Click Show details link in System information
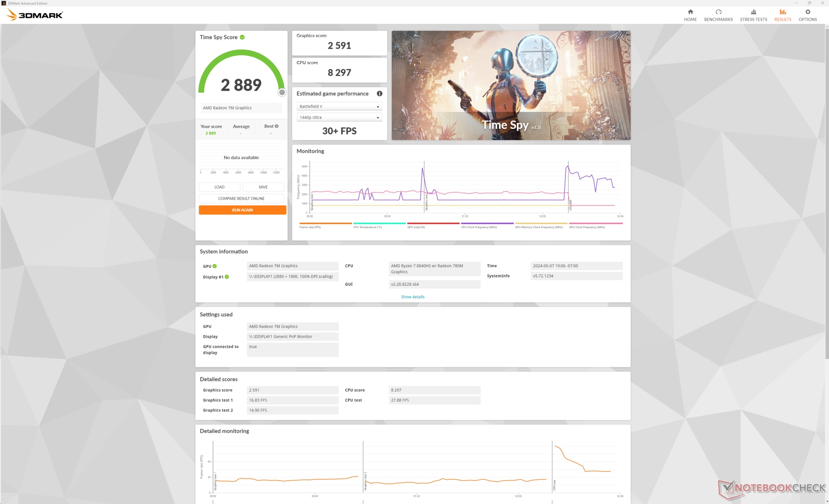829x504 pixels. pos(412,297)
